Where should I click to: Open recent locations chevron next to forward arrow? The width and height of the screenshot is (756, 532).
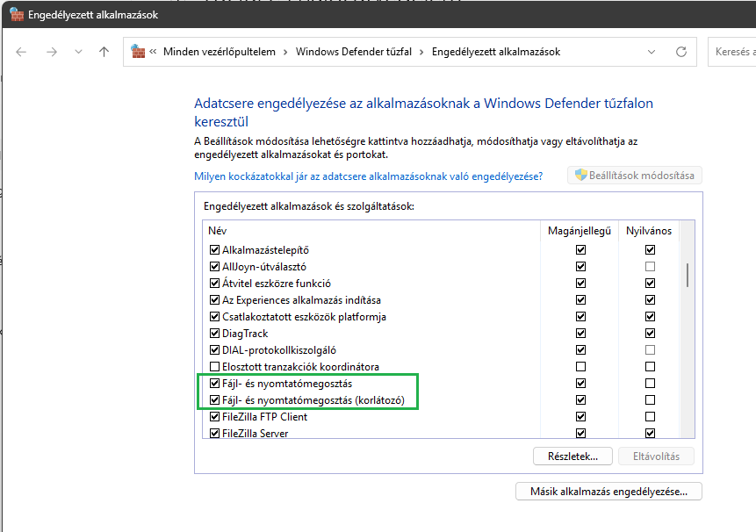click(x=78, y=52)
